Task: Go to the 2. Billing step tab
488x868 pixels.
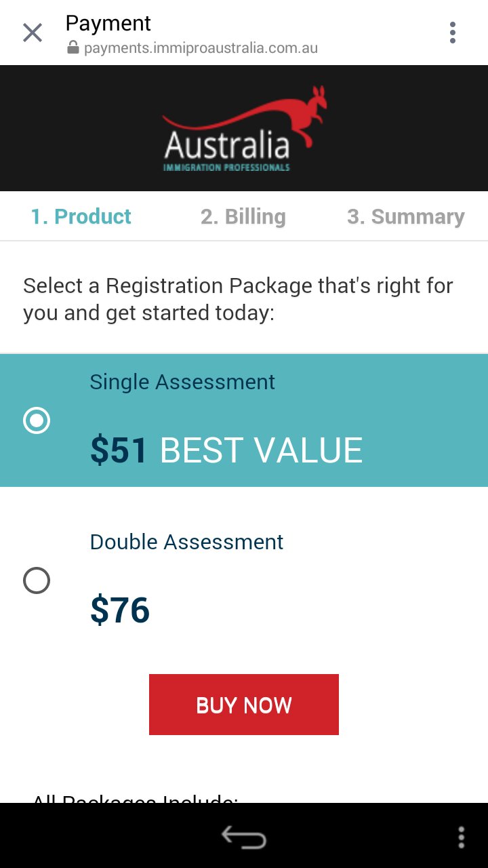Action: click(243, 217)
